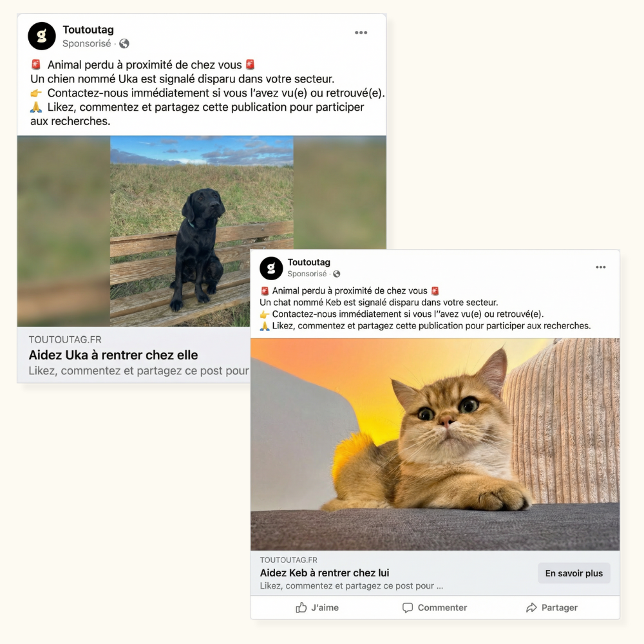Click the Partager arrow icon
The height and width of the screenshot is (644, 644).
531,608
